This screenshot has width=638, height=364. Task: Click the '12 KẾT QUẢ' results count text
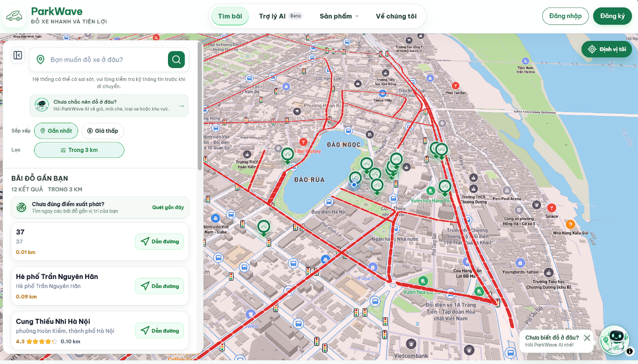(x=27, y=189)
